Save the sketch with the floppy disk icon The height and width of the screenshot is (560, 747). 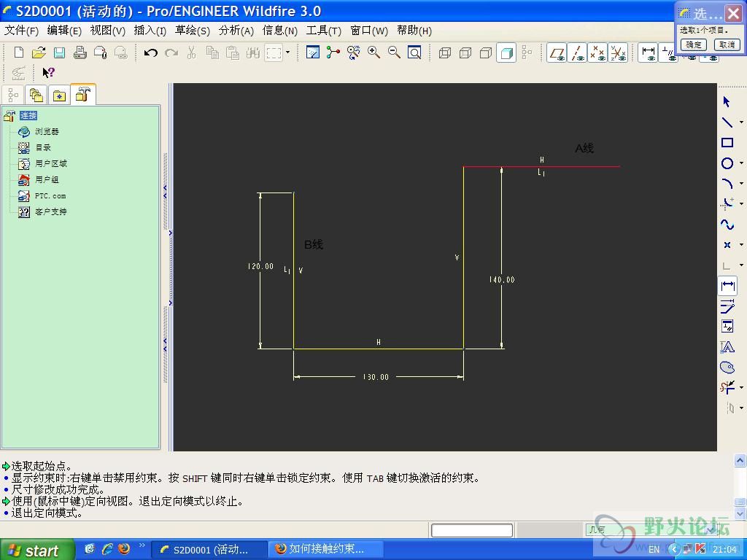(59, 52)
